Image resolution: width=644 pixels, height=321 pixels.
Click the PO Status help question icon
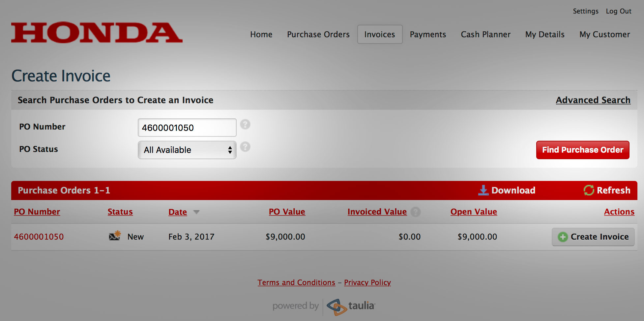pyautogui.click(x=245, y=147)
